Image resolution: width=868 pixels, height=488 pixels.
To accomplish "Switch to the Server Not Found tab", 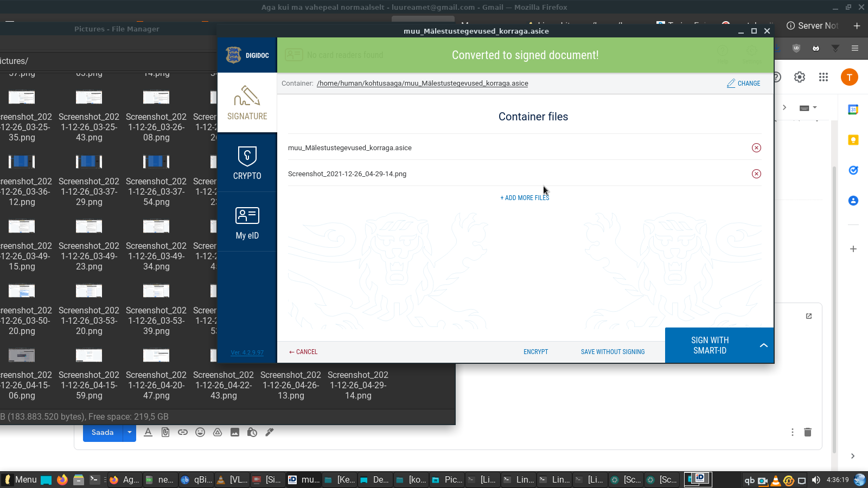I will click(x=812, y=25).
